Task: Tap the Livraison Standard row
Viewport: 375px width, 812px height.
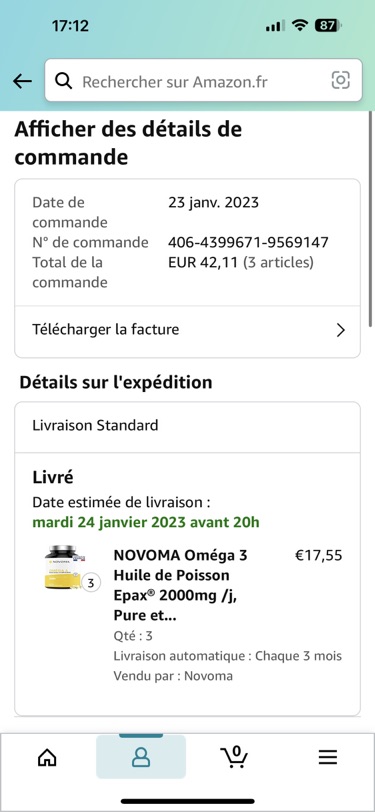Action: (187, 426)
